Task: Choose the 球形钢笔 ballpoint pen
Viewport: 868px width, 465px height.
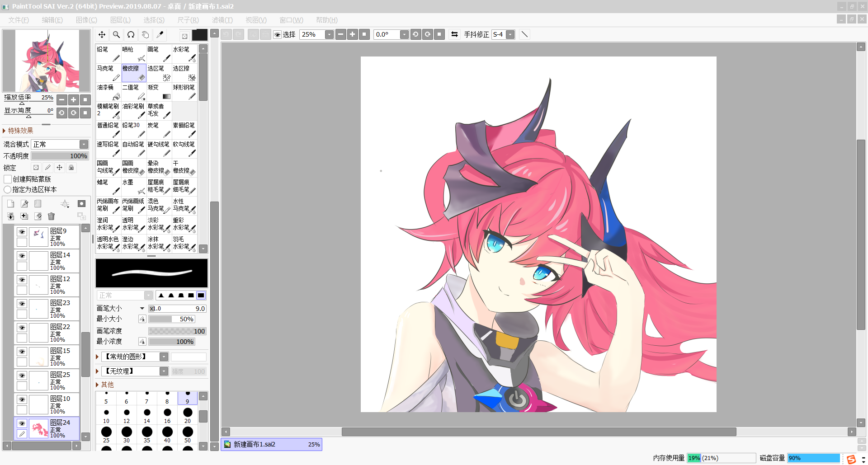Action: [184, 92]
